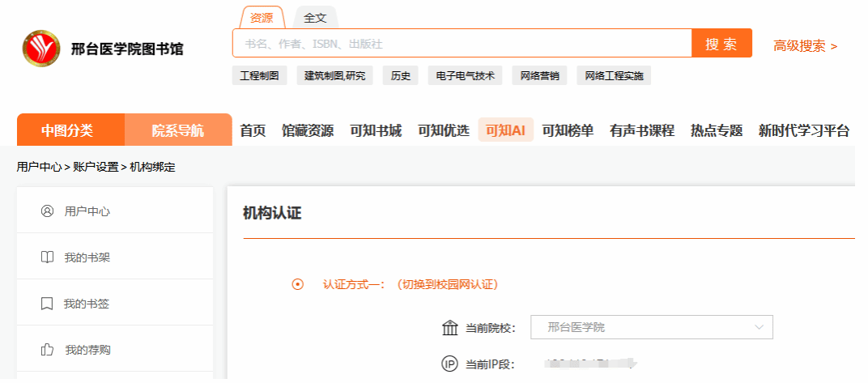Open 新时代学习平台 in the navigation
This screenshot has height=383, width=868.
(x=804, y=130)
